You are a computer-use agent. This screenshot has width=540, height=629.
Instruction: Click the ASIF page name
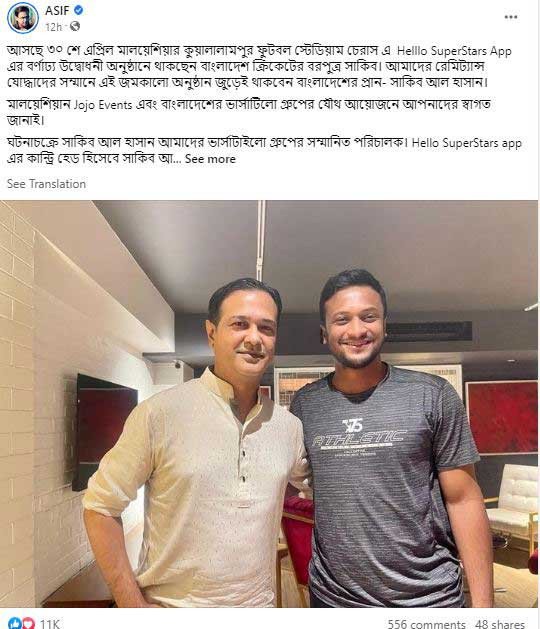coord(57,11)
